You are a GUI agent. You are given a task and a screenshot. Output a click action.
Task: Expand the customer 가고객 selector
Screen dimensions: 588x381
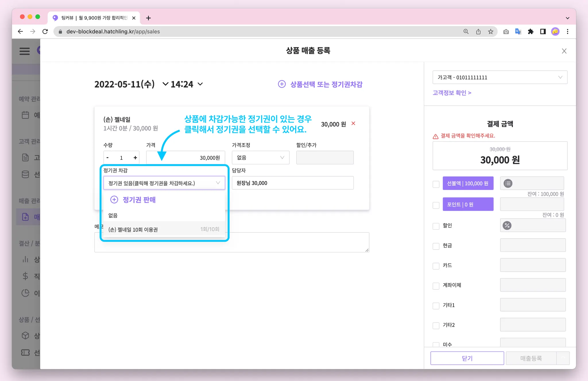click(500, 78)
